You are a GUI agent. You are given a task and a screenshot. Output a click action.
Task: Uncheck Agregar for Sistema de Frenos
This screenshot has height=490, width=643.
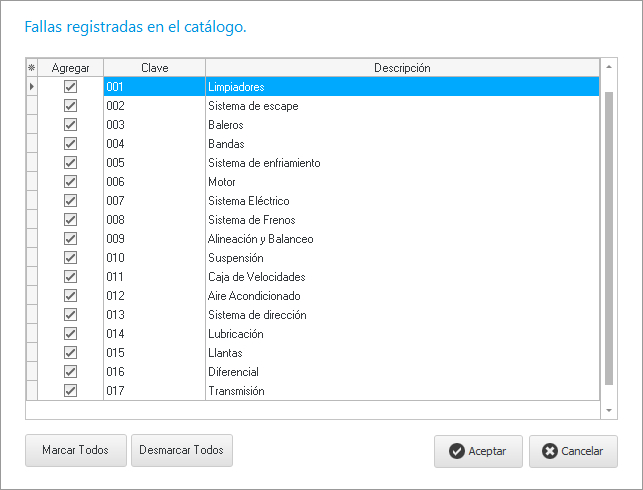[70, 220]
